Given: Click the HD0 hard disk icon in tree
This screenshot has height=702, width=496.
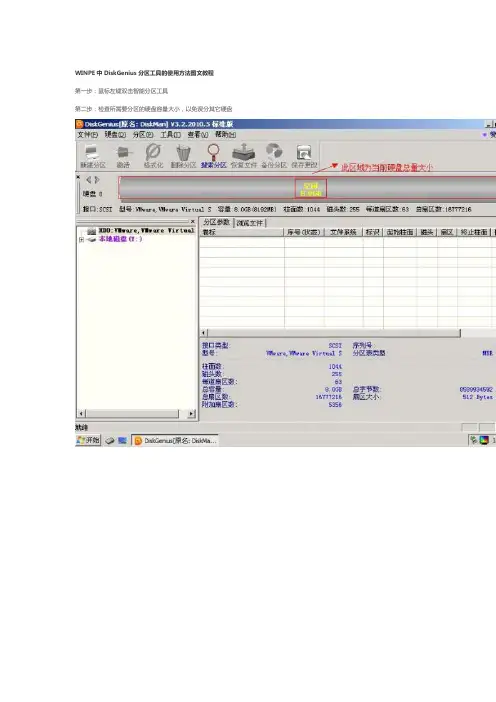Looking at the screenshot, I should click(x=92, y=231).
